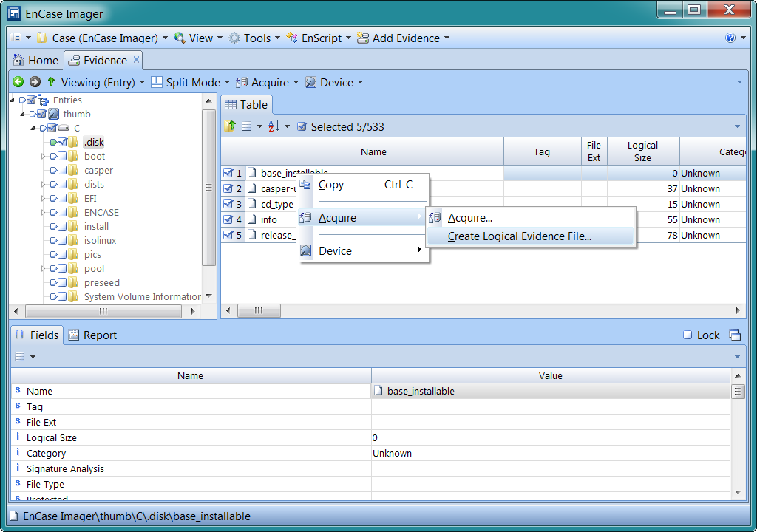Screen dimensions: 757x532
Task: Expand the dists folder tree node
Action: click(43, 184)
